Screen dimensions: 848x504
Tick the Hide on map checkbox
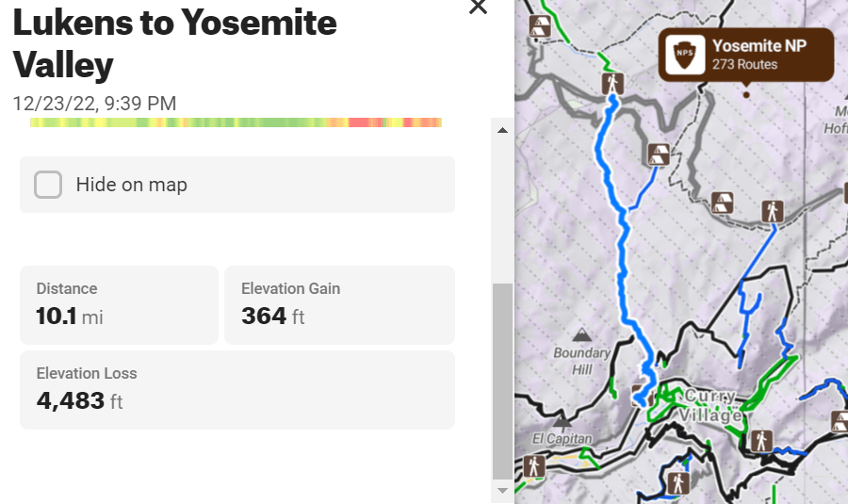[48, 185]
